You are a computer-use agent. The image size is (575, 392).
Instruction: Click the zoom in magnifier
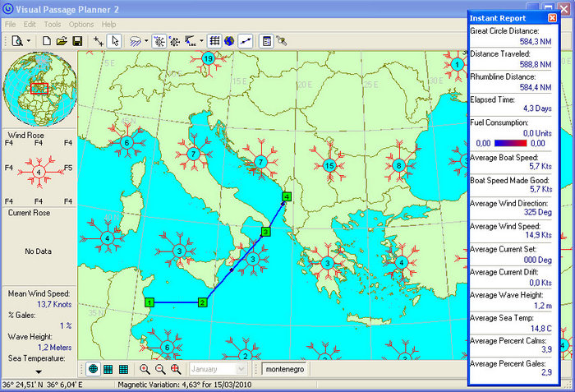coord(145,370)
